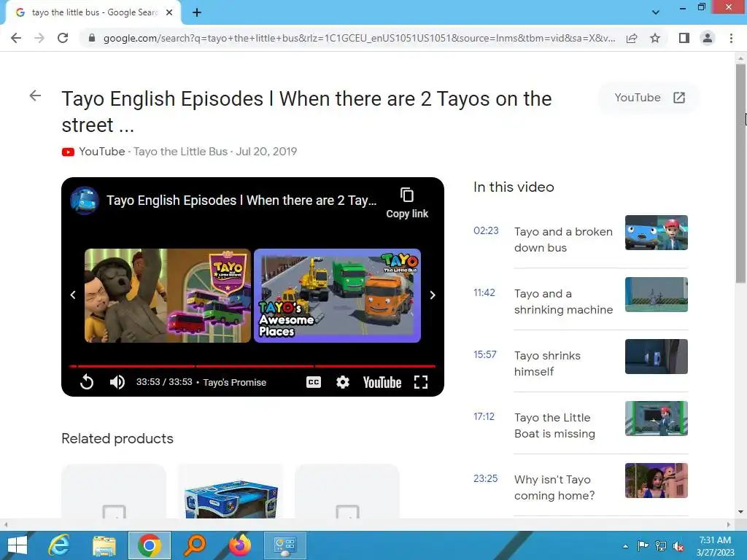747x560 pixels.
Task: Open the magnifier search app in taskbar
Action: tap(194, 545)
